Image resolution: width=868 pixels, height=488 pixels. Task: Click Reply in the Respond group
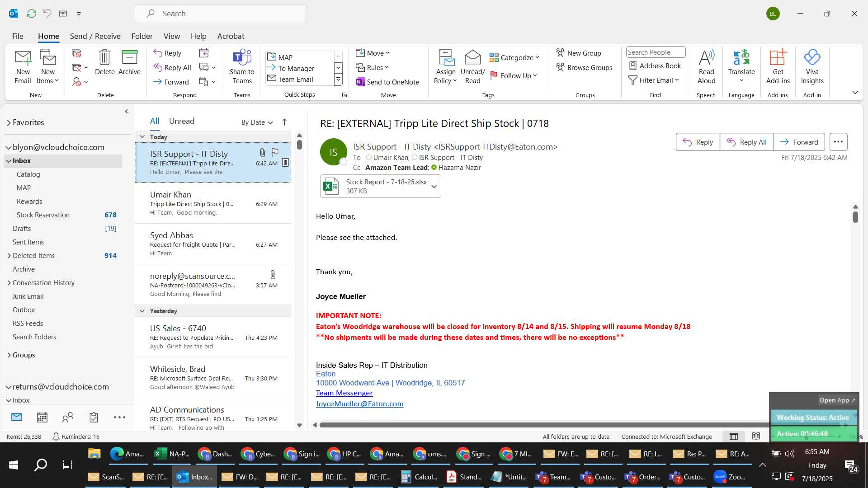(x=167, y=53)
